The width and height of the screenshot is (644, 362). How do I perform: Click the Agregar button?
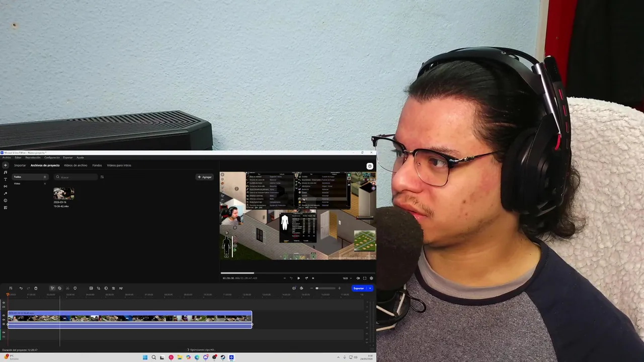tap(205, 177)
